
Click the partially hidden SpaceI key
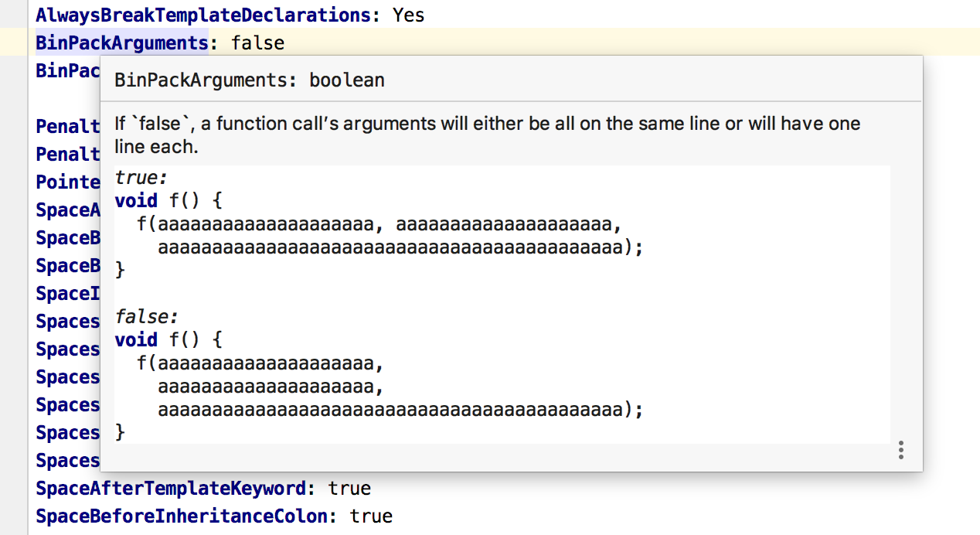tap(68, 294)
